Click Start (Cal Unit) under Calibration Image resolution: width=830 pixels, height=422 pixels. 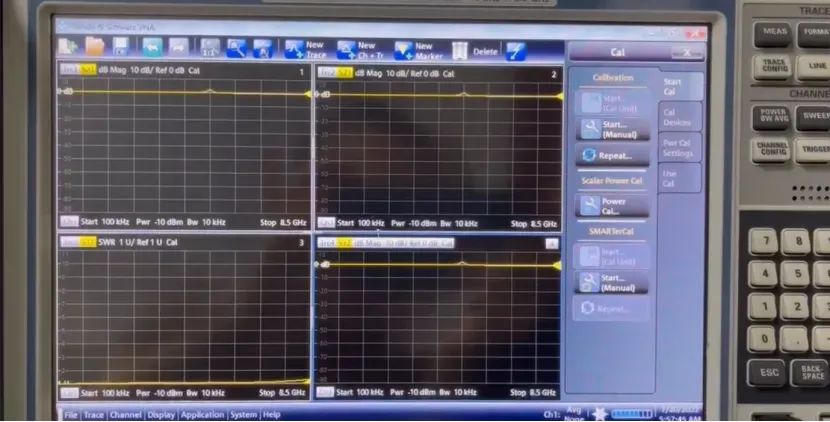[x=612, y=103]
